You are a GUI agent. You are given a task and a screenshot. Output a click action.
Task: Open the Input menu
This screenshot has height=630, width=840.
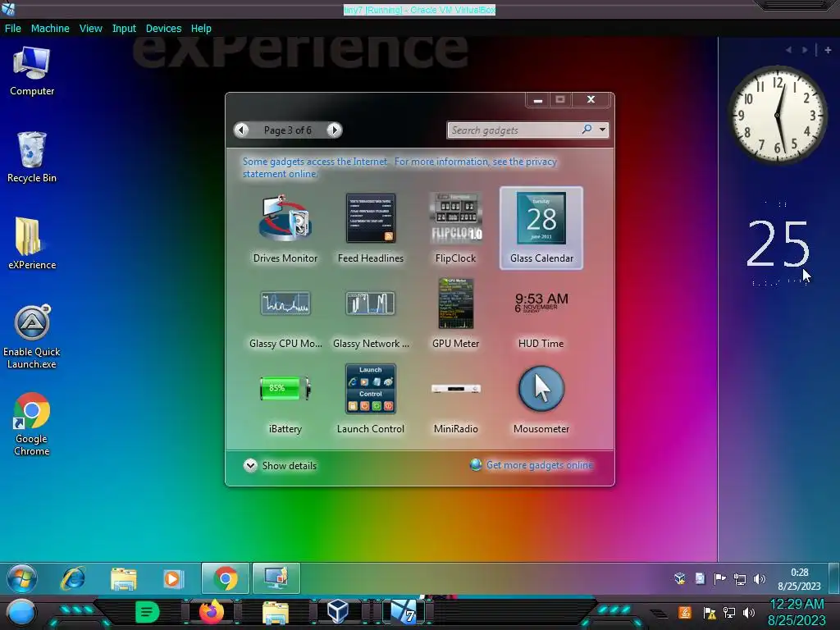124,29
